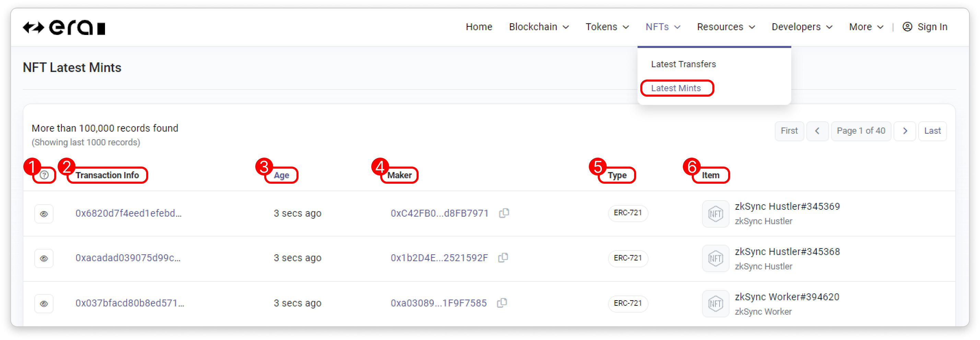Screen dimensions: 980x340
Task: Click the zkSync Era logo
Action: coord(64,28)
